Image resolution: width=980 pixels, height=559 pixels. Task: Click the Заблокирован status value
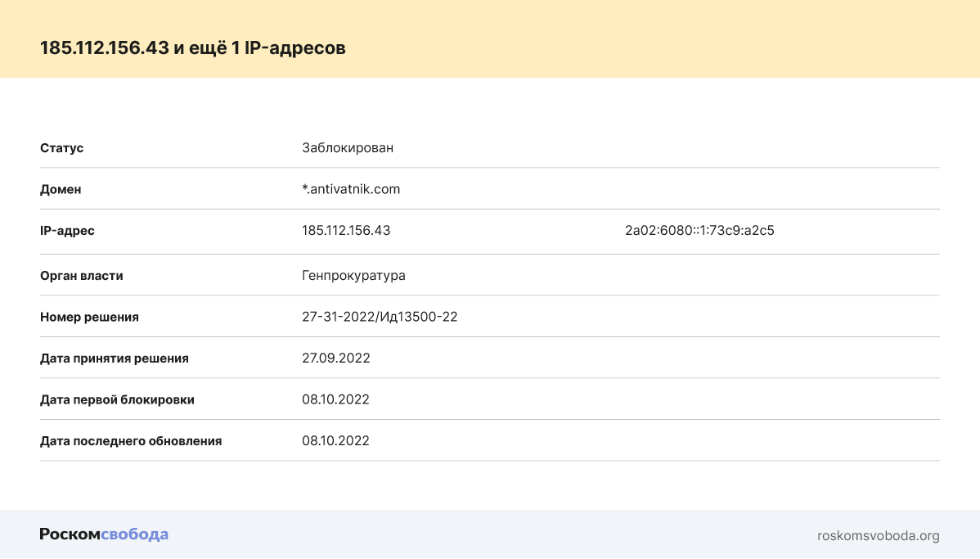[x=348, y=148]
